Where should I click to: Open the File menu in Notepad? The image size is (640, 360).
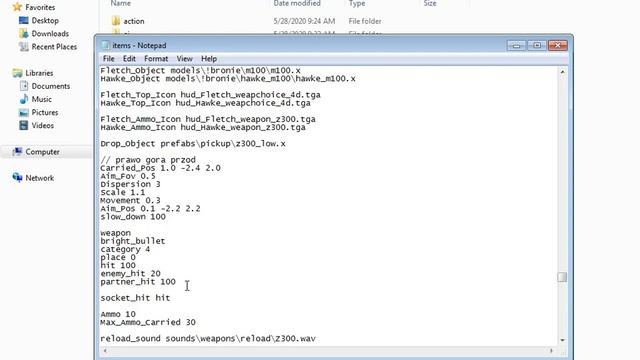tap(109, 59)
